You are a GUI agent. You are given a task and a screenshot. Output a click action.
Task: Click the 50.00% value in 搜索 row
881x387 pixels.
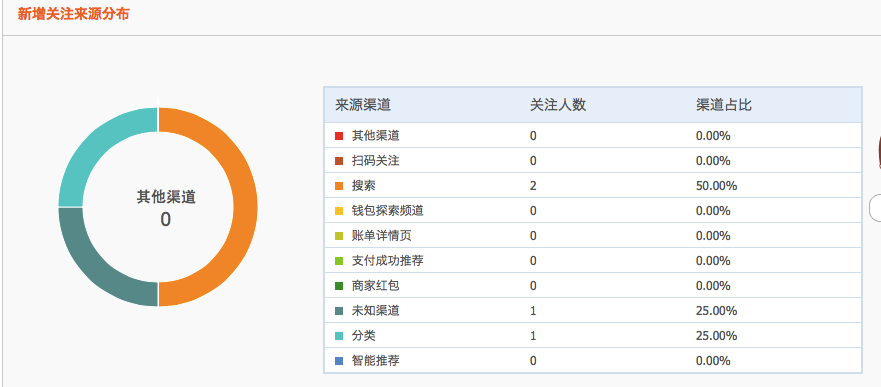[x=716, y=186]
